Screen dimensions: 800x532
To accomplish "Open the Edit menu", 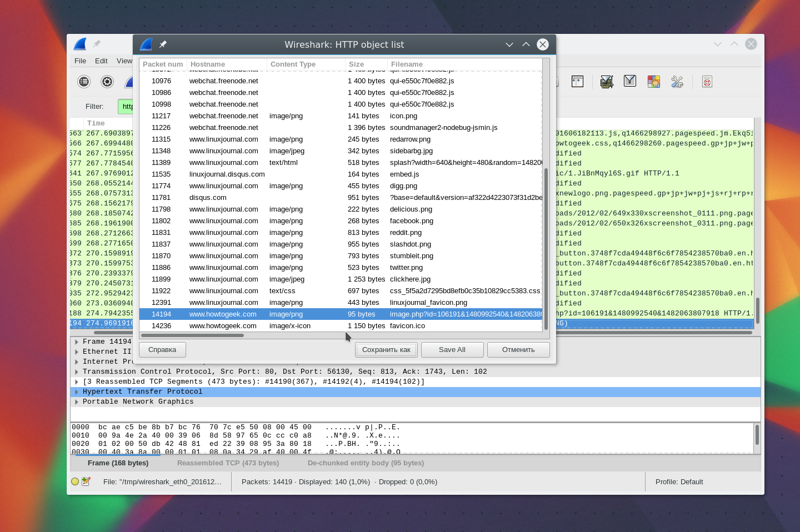I will [101, 61].
